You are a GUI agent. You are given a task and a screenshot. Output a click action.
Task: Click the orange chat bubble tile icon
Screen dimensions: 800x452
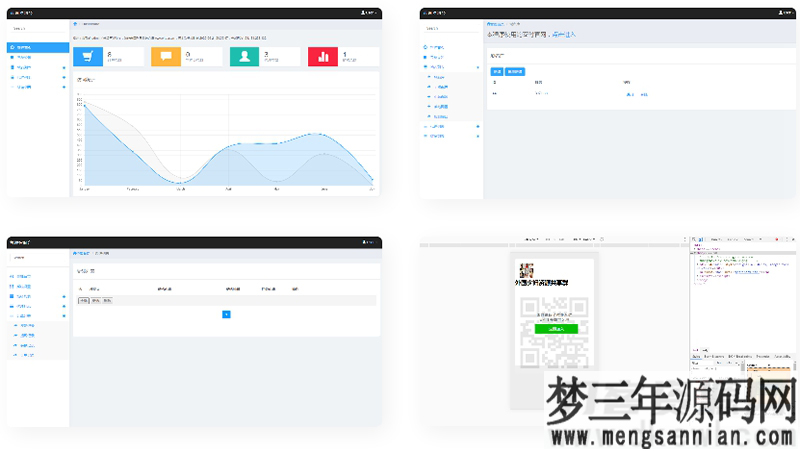pos(166,57)
